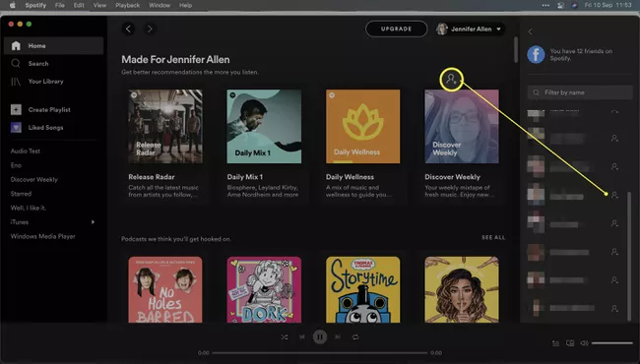The height and width of the screenshot is (364, 640).
Task: Pause the current playback
Action: point(320,337)
